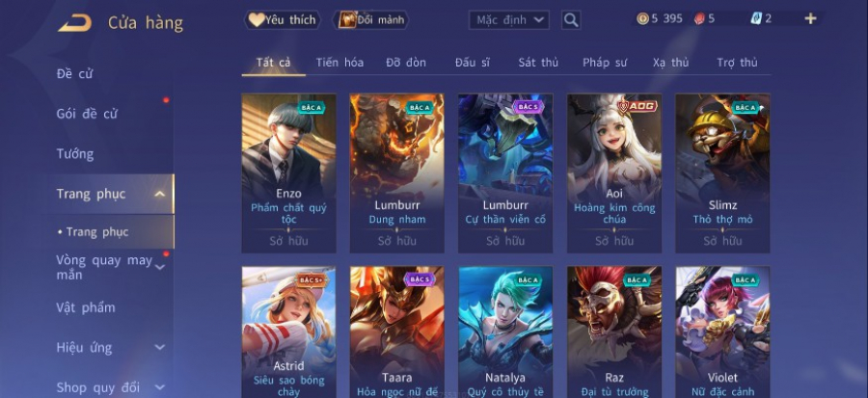
Task: Expand the Hiệu ứng sidebar section
Action: coord(160,347)
